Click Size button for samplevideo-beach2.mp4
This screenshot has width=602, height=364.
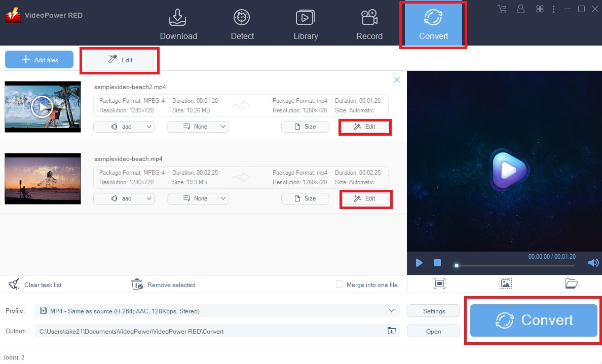[305, 127]
